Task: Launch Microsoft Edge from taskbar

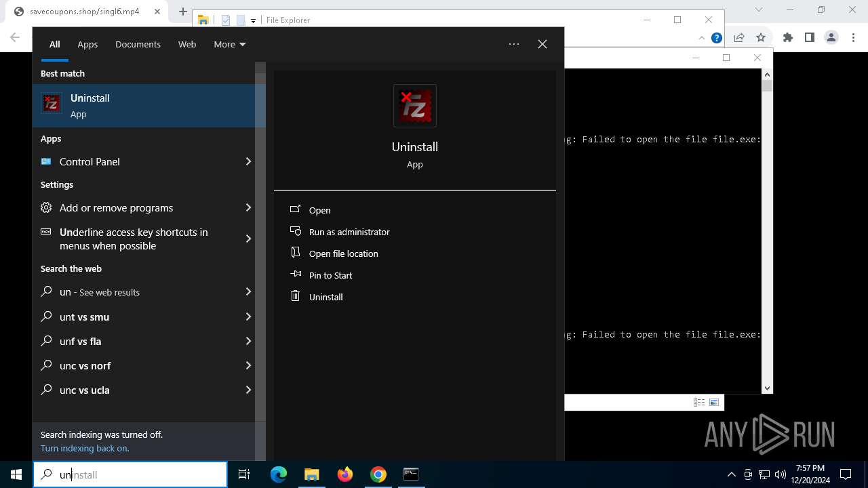Action: 279,474
